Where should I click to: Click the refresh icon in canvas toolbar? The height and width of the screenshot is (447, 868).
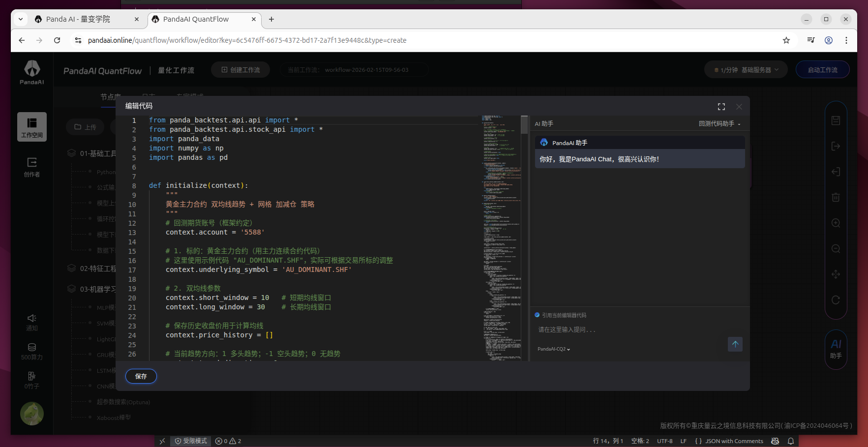tap(836, 299)
